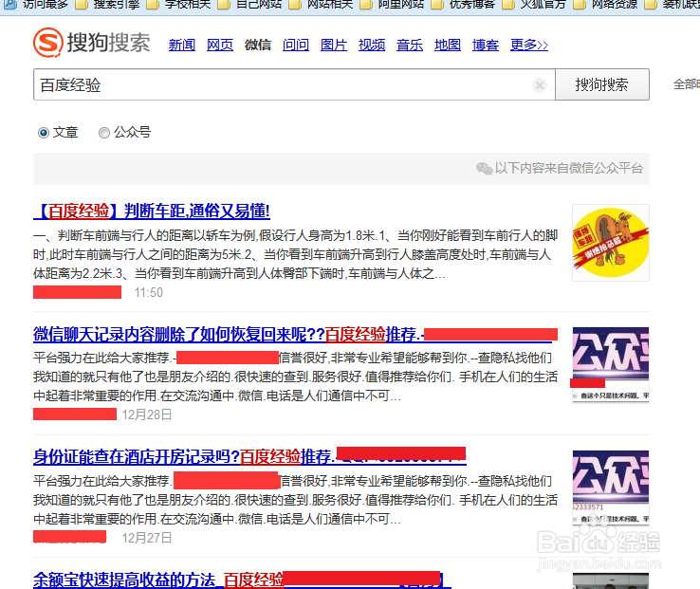Viewport: 700px width, 589px height.
Task: Go to the 新闻 search category
Action: [x=182, y=46]
